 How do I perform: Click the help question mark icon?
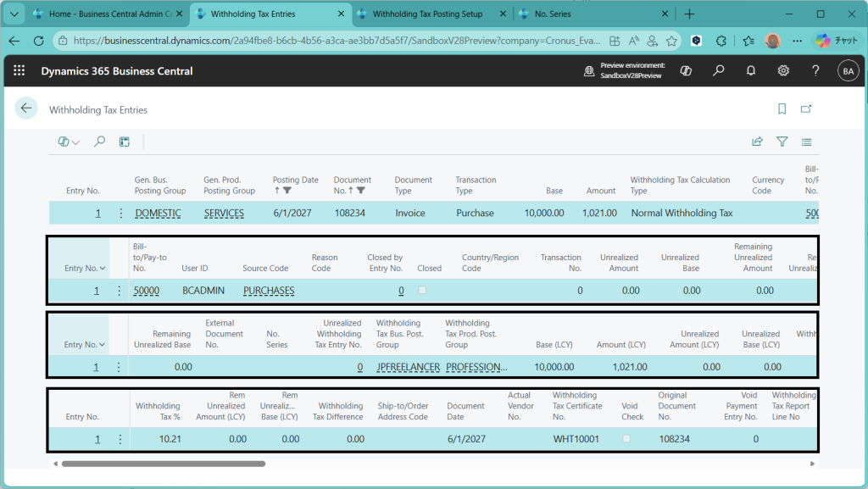coord(815,71)
